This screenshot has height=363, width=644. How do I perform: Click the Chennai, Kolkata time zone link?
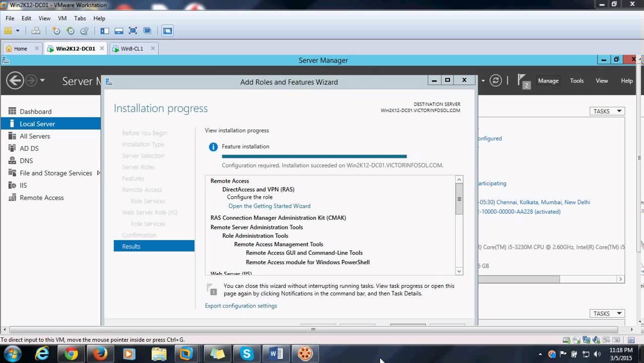pyautogui.click(x=534, y=202)
